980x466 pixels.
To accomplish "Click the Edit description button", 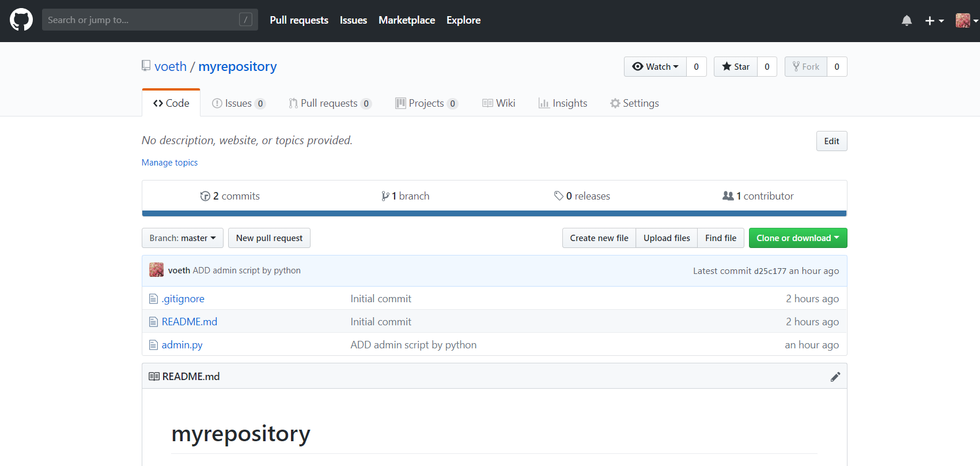I will (x=831, y=141).
